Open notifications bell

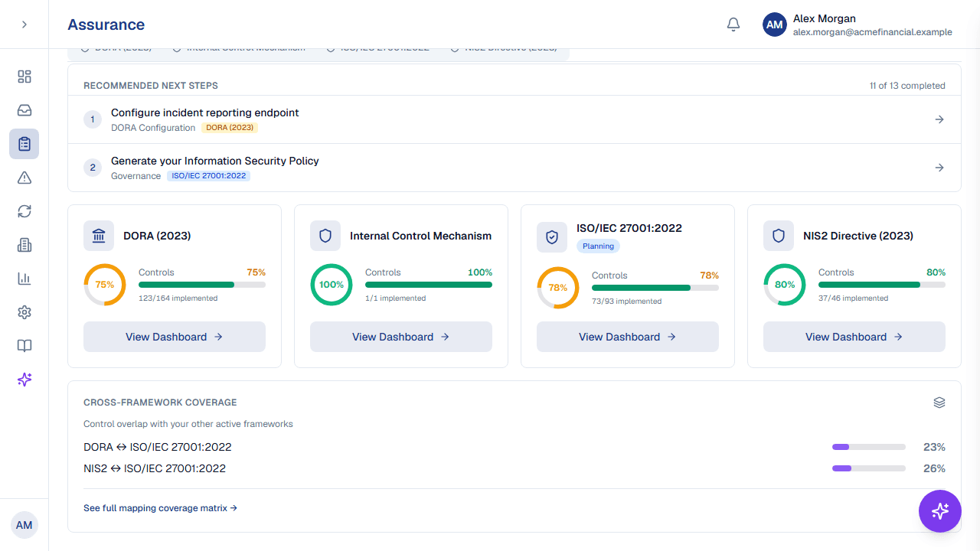[x=733, y=24]
